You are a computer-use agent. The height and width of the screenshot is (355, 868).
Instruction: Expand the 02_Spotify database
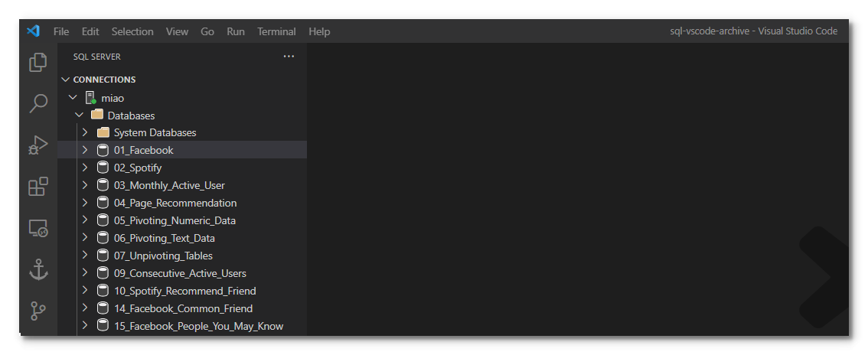click(x=85, y=168)
